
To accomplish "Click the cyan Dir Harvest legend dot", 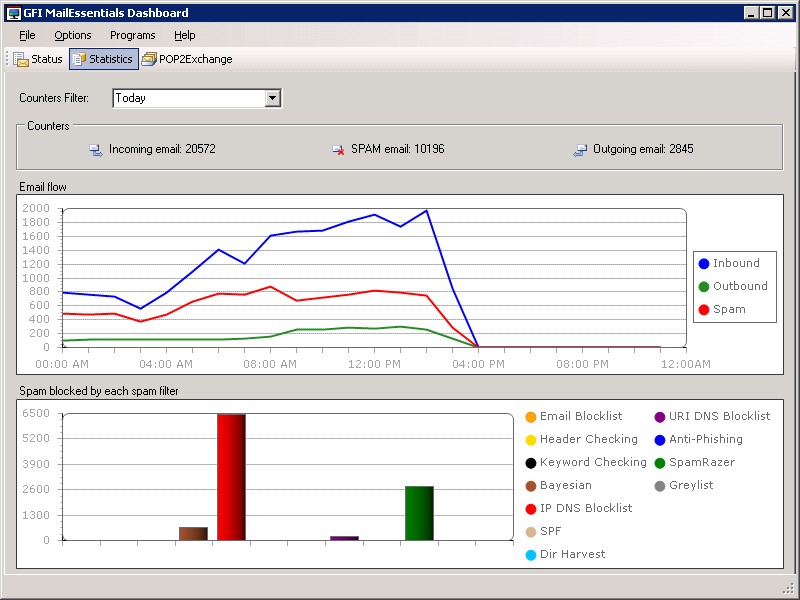I will click(531, 555).
